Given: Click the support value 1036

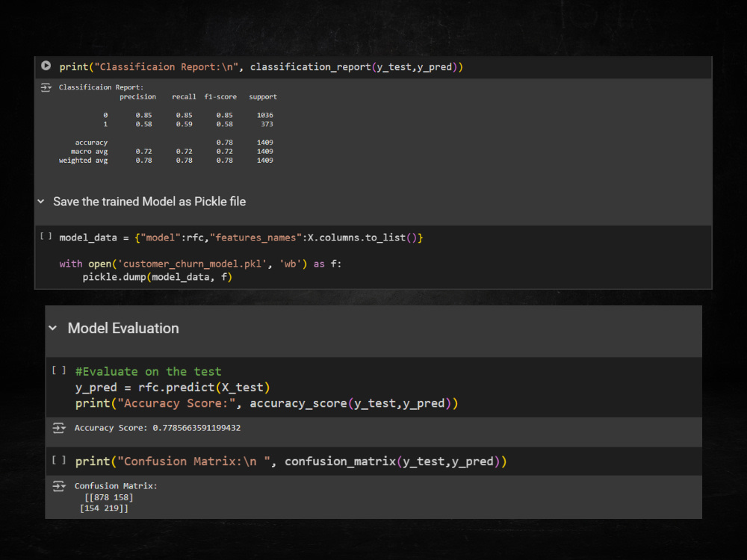Looking at the screenshot, I should pyautogui.click(x=265, y=115).
